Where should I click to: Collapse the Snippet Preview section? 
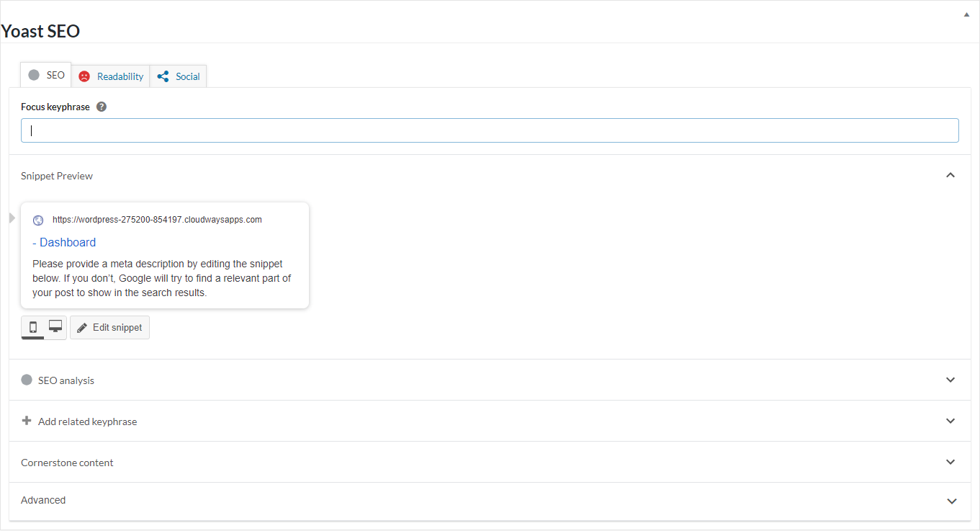950,174
